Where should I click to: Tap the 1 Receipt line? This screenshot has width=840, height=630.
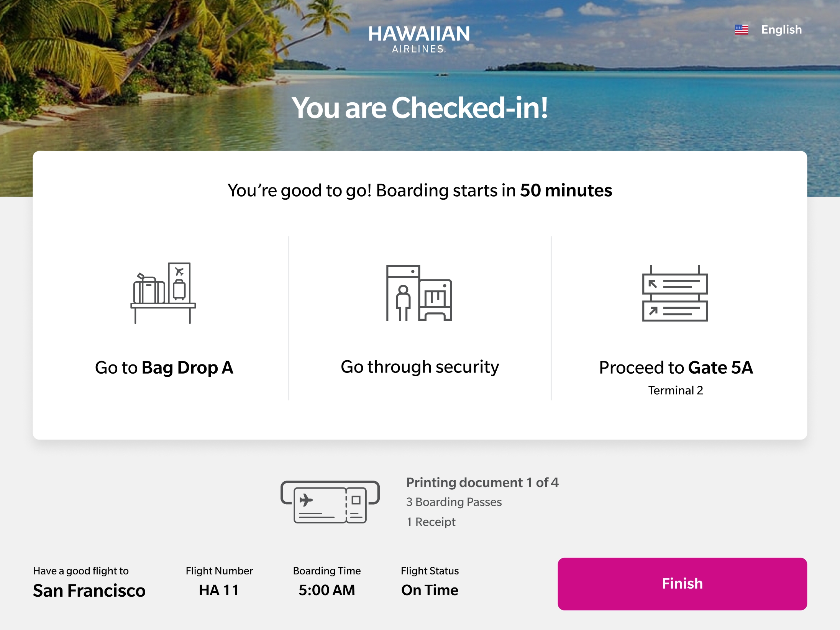click(x=431, y=522)
